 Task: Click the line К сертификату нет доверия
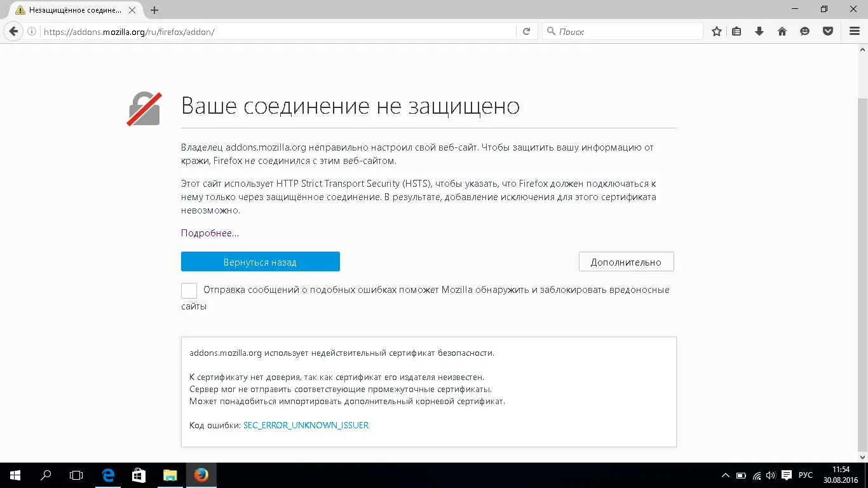pyautogui.click(x=337, y=377)
